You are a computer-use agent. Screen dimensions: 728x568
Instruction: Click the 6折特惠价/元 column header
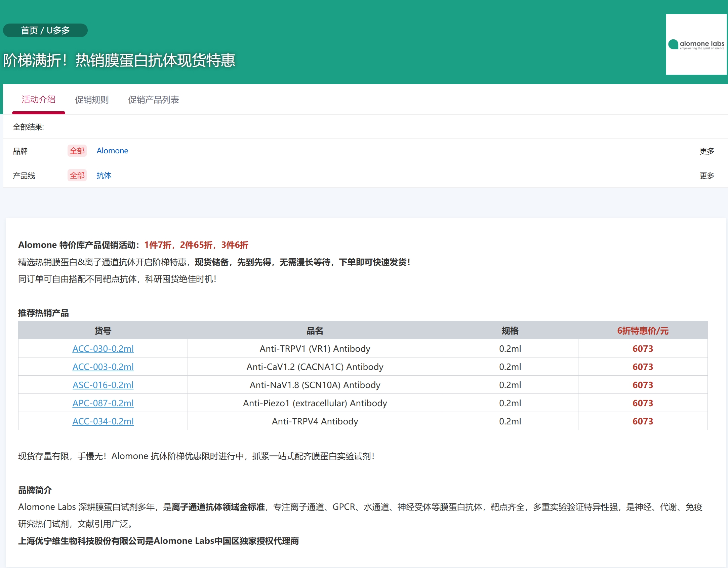point(643,331)
